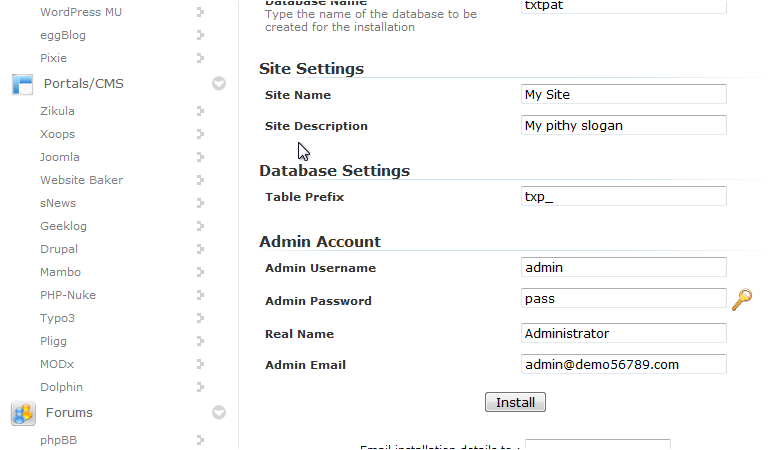Screen dimensions: 776x450
Task: Open phpBB under Forums
Action: tap(58, 441)
